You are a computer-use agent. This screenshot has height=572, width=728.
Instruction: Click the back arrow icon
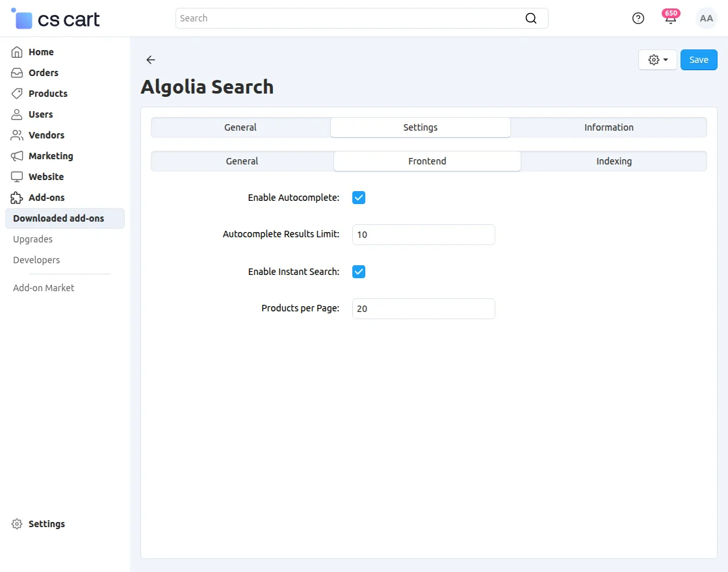pyautogui.click(x=151, y=60)
